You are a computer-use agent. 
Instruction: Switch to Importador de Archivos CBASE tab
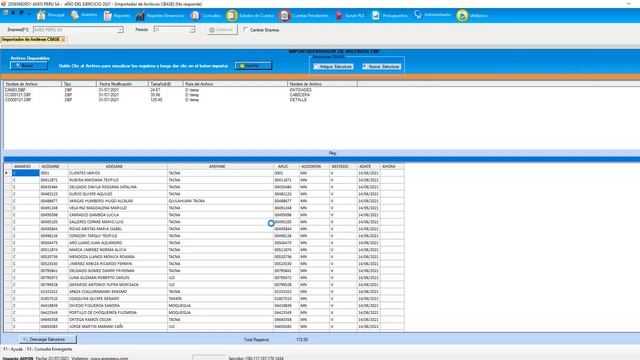pyautogui.click(x=31, y=40)
